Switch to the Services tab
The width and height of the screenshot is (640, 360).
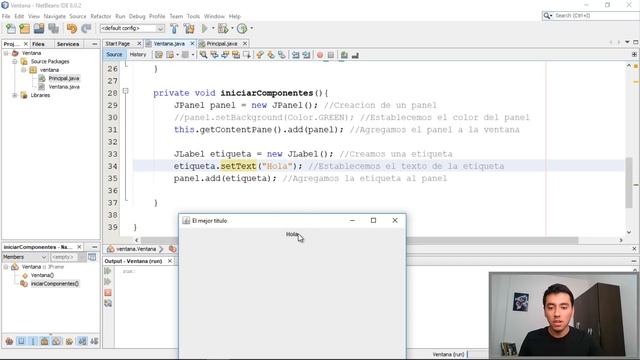(x=68, y=44)
